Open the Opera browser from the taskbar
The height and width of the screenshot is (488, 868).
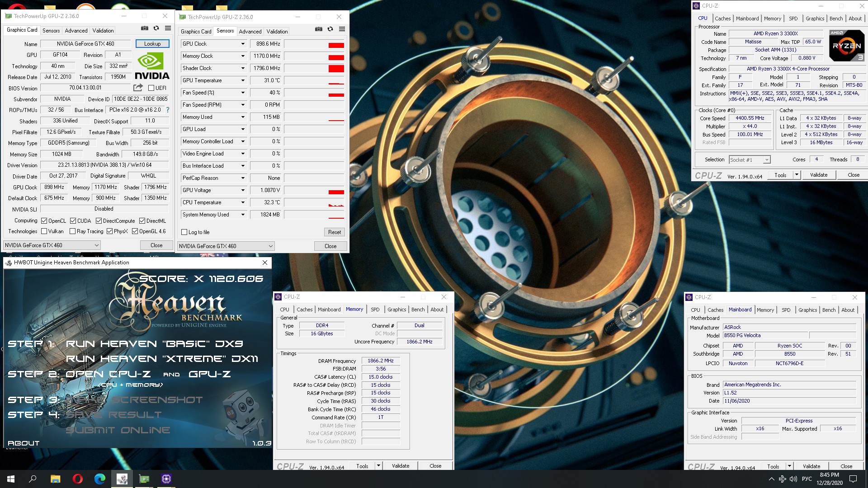(77, 479)
